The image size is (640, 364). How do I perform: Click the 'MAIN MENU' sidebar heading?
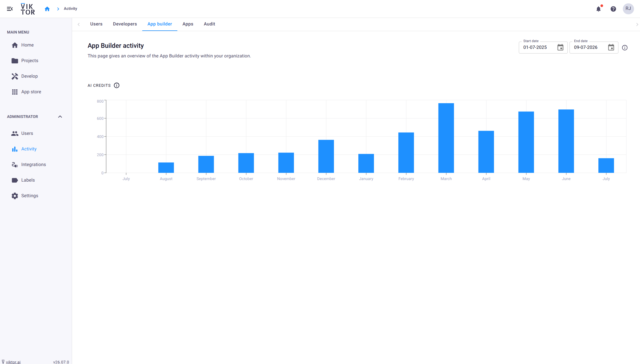pyautogui.click(x=18, y=32)
